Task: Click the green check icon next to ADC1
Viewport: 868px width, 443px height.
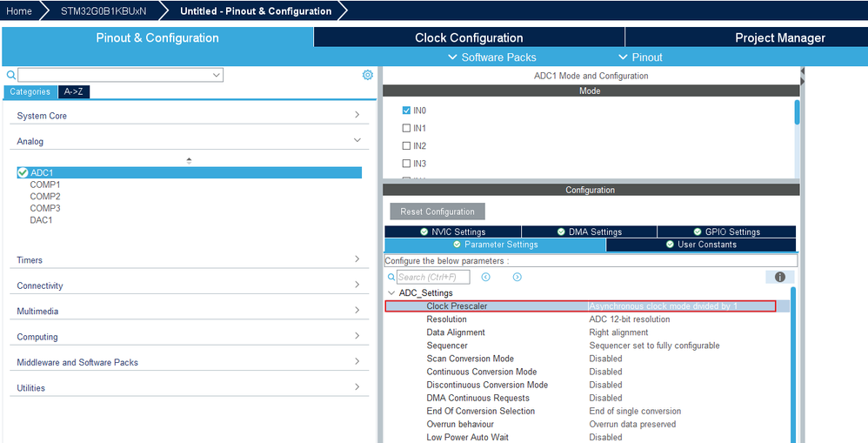Action: (x=23, y=173)
